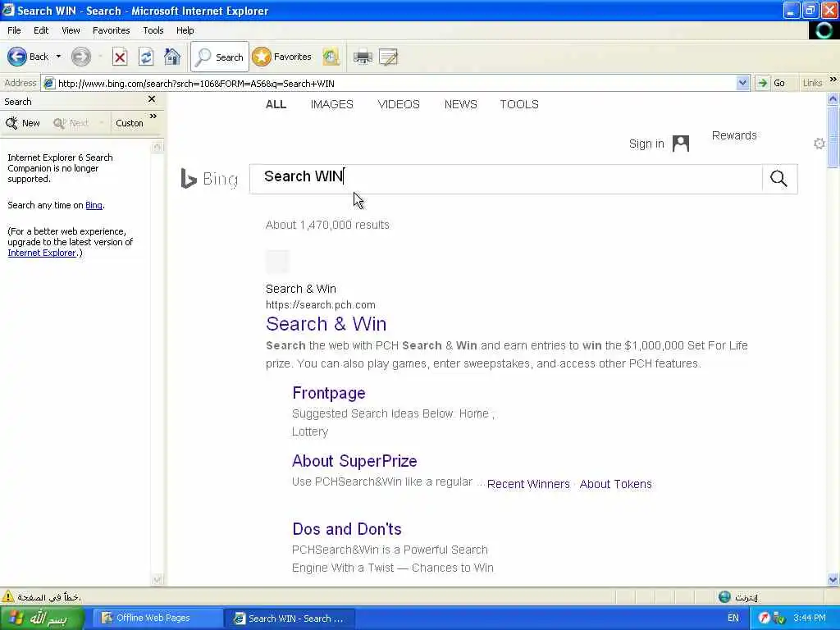Expand the Address bar dropdown arrow
The height and width of the screenshot is (630, 840).
[x=742, y=83]
